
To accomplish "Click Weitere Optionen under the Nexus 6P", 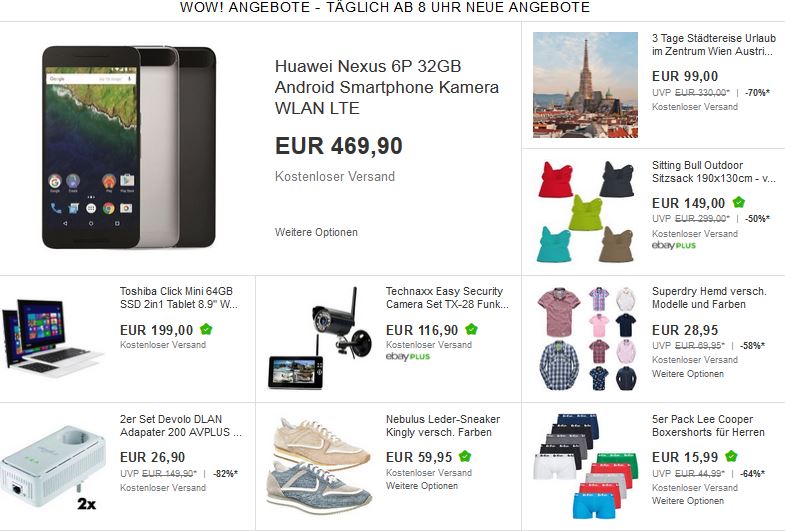I will coord(316,232).
